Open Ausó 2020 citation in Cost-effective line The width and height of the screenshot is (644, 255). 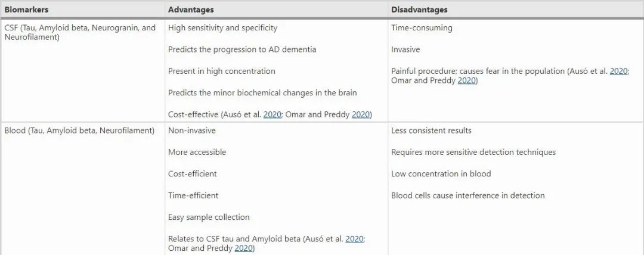click(x=274, y=114)
